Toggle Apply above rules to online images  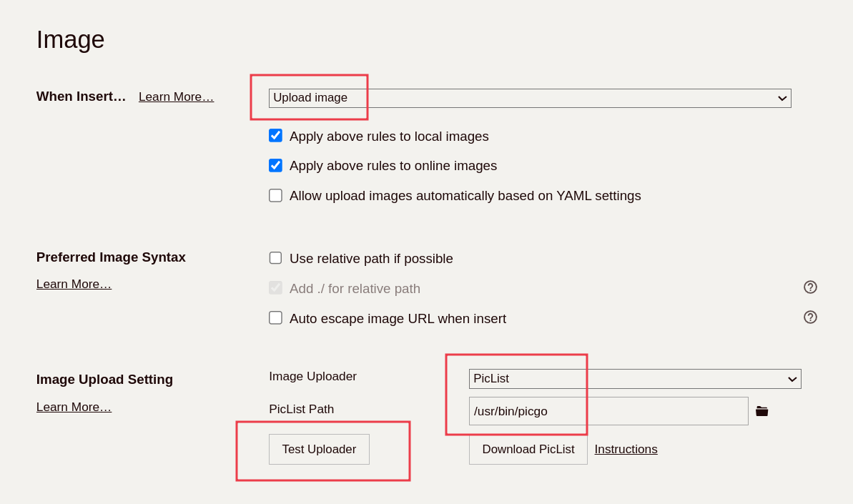[x=275, y=166]
